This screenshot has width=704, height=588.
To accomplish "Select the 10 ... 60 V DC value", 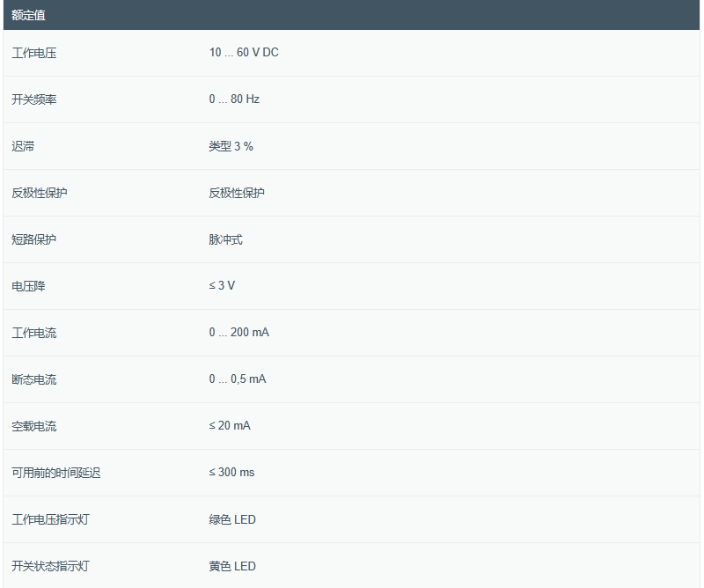I will [244, 53].
